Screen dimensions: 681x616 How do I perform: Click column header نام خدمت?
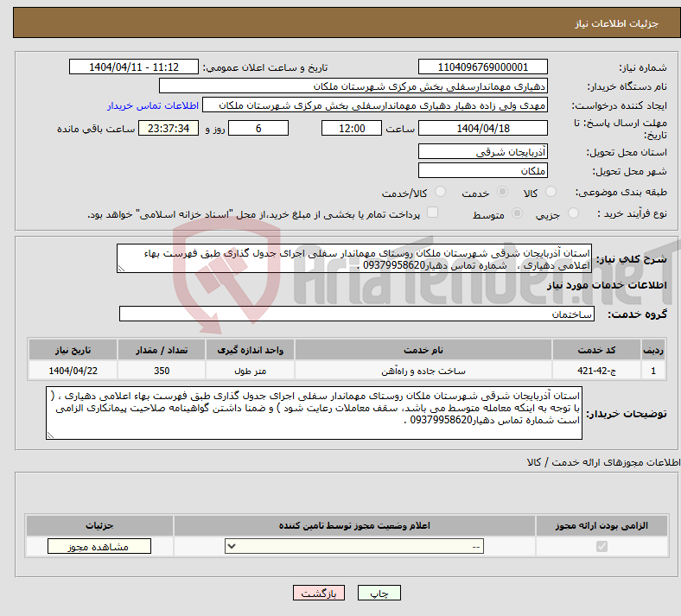(423, 350)
